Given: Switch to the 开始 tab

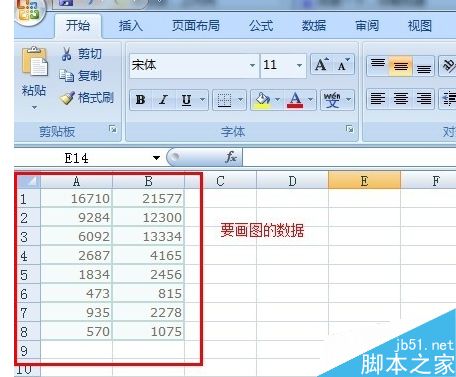Looking at the screenshot, I should pos(78,26).
